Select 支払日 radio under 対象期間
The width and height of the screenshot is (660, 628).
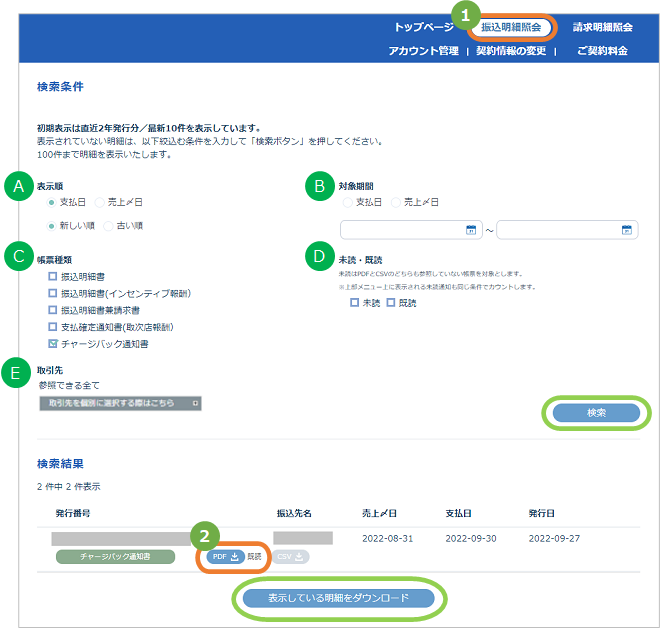348,203
